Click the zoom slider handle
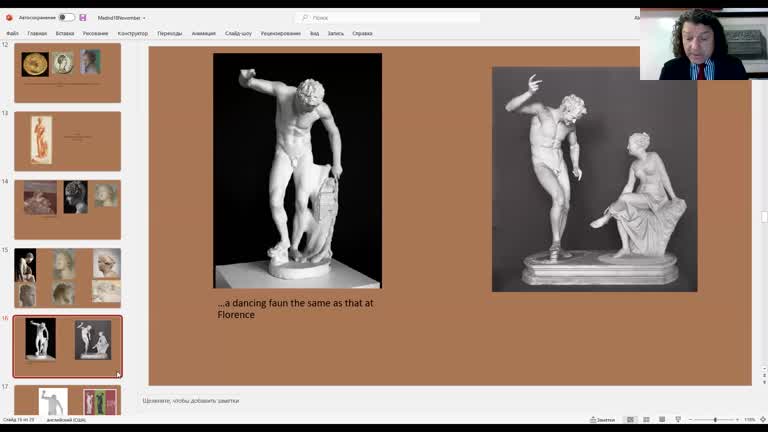 715,420
